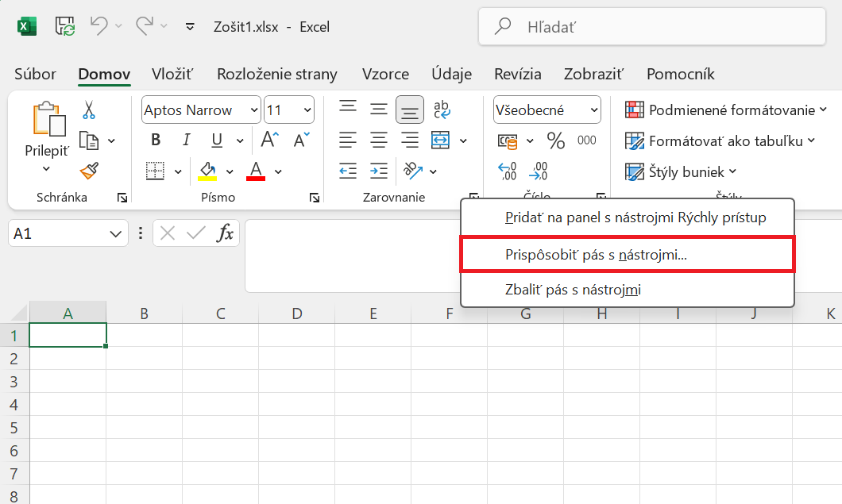Open Podmienené formátovanie menu
Viewport: 842px width, 504px height.
tap(725, 110)
